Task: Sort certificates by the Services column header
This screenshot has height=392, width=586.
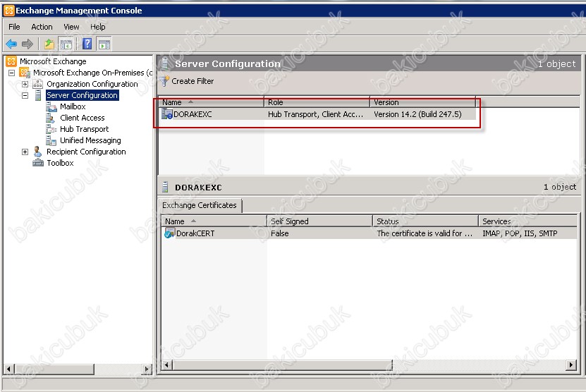Action: 527,221
